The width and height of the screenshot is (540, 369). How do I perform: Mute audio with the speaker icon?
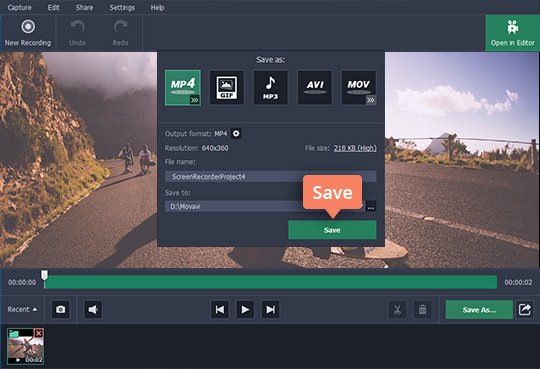[93, 309]
